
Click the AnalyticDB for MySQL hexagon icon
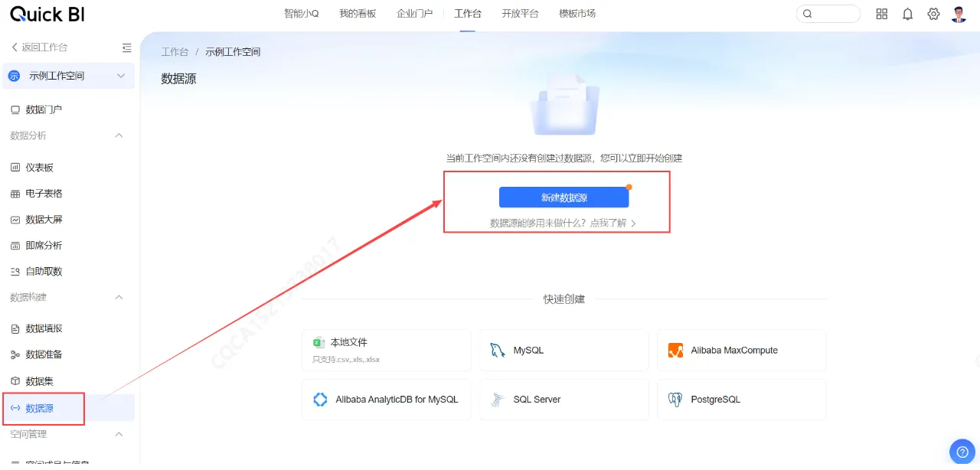coord(321,400)
